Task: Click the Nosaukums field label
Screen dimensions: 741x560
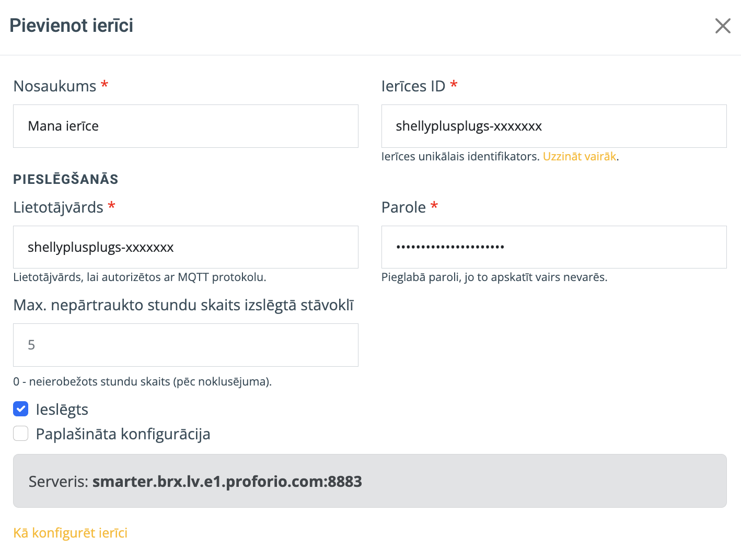Action: pos(55,86)
